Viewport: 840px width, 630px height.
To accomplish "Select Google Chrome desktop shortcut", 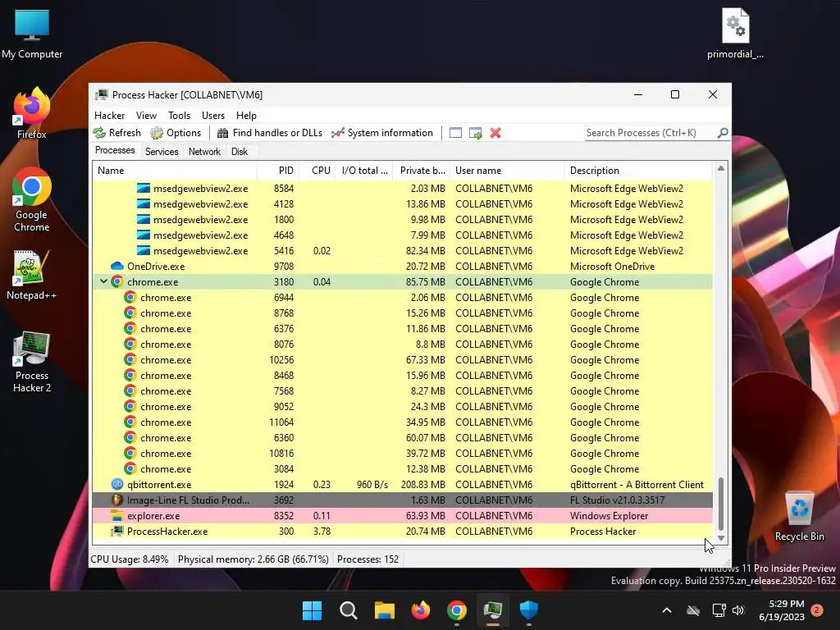I will tap(32, 200).
